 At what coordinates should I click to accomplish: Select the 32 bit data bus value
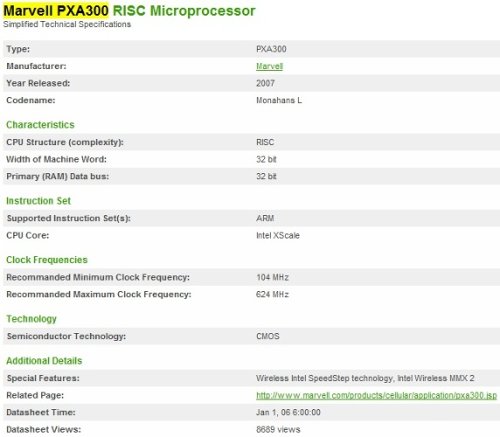pyautogui.click(x=266, y=176)
